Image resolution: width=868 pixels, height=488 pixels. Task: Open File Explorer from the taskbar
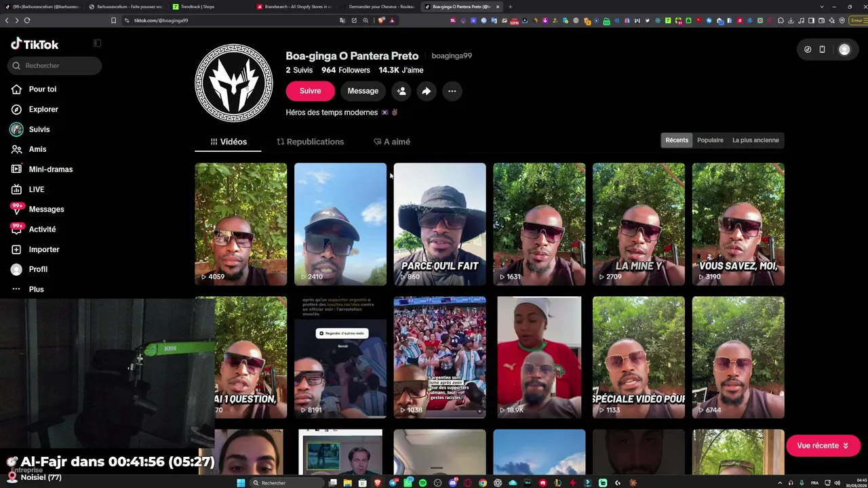[347, 483]
